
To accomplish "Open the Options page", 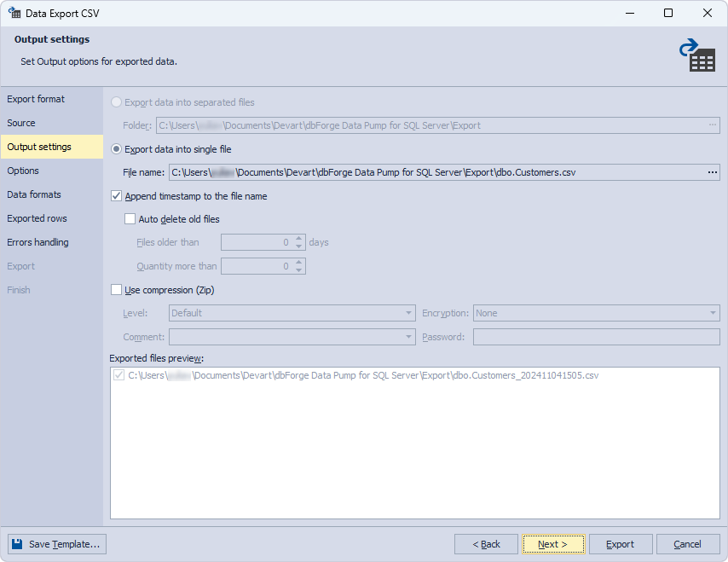I will click(51, 171).
